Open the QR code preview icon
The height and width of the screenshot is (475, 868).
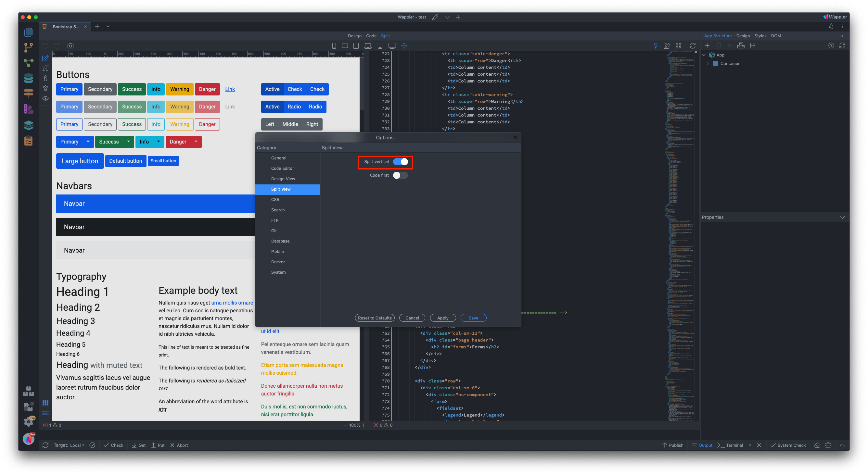point(679,45)
